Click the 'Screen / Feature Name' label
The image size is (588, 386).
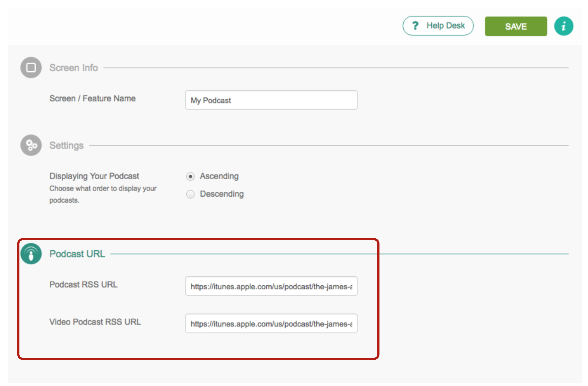point(92,98)
